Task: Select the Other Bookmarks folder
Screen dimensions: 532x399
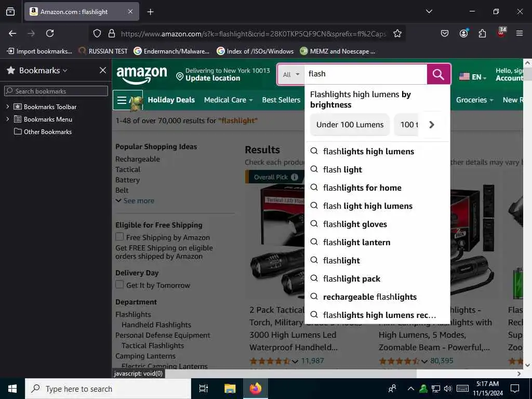Action: [x=43, y=131]
